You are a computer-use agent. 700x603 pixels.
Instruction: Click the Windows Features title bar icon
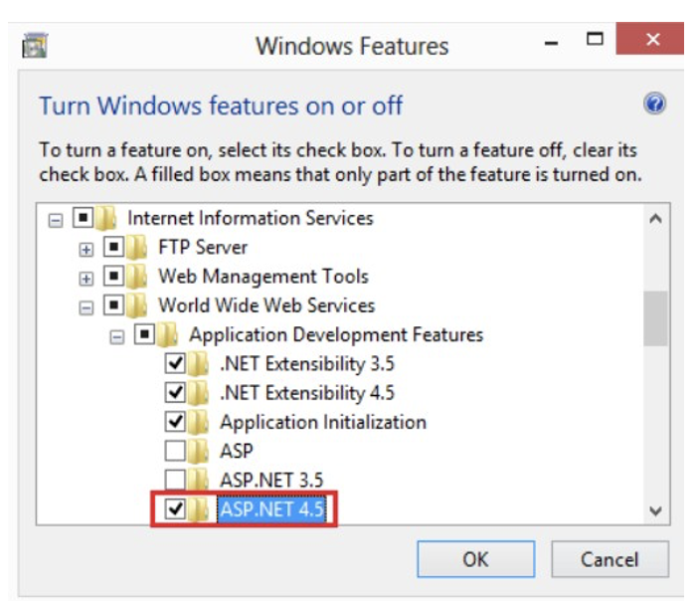pos(35,45)
